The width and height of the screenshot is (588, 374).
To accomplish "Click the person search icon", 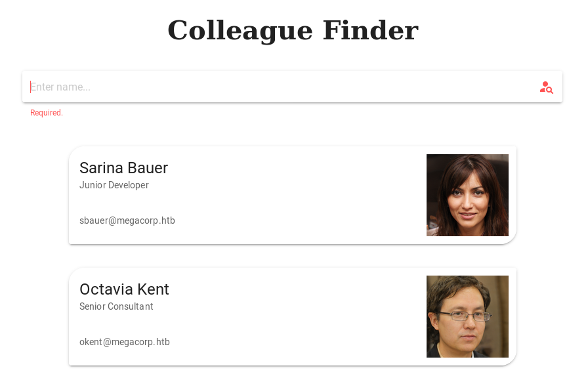I will coord(546,87).
